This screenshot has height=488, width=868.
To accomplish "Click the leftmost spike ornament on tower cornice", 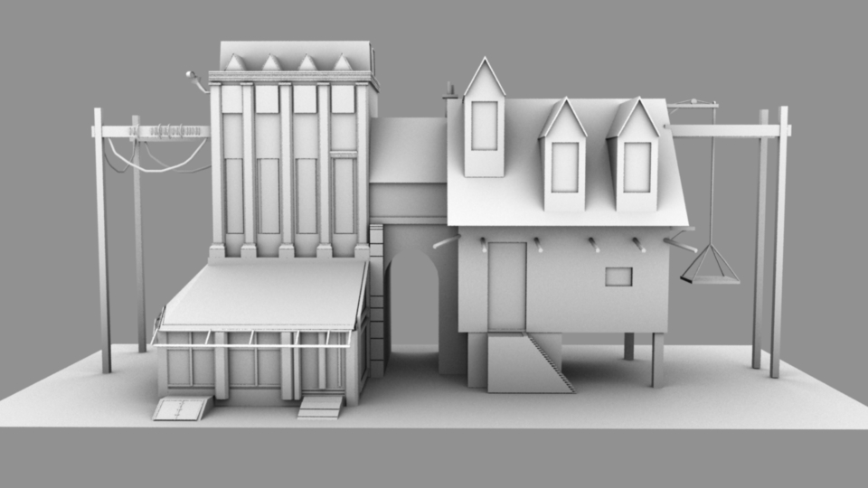I will click(234, 62).
